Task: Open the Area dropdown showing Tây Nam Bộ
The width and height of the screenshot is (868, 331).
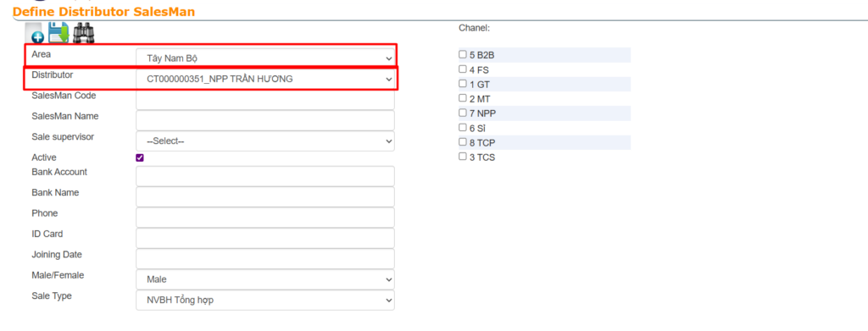Action: tap(265, 58)
